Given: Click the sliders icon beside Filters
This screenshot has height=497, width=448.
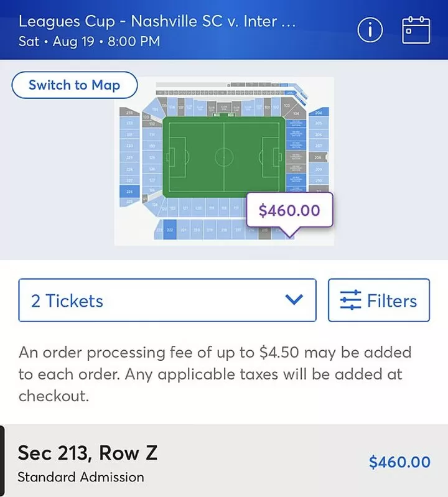Looking at the screenshot, I should pos(350,300).
